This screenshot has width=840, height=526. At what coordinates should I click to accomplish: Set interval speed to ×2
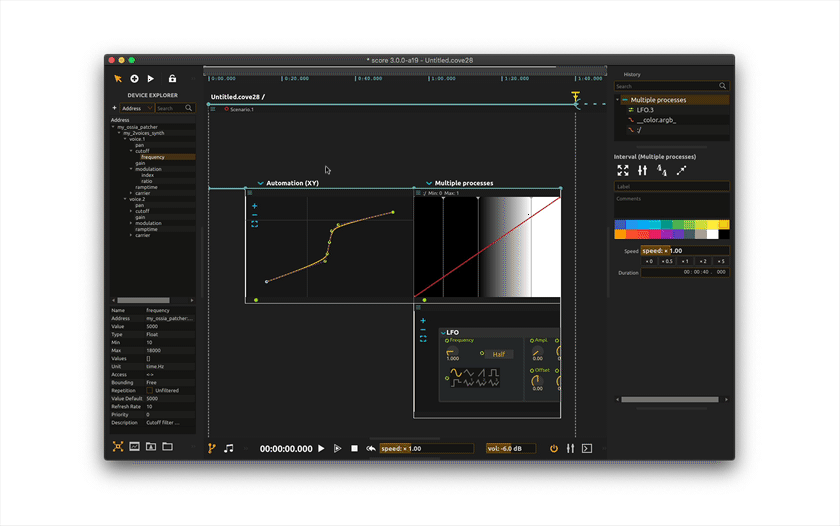tap(703, 261)
